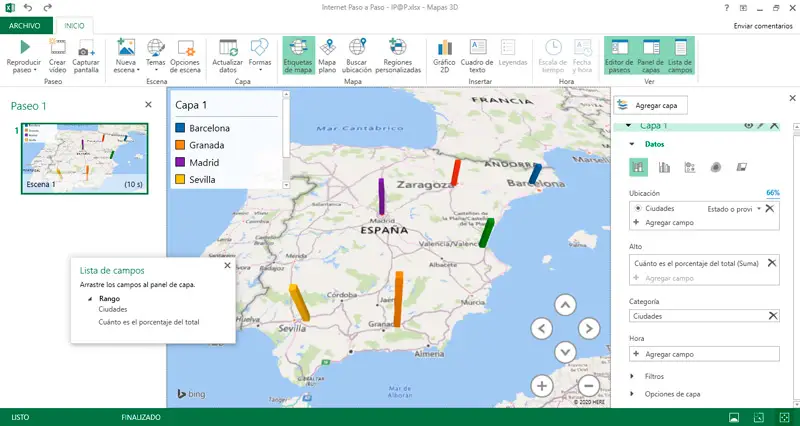The image size is (800, 426).
Task: Select 'Cuánto es el porcentaje del total' field
Action: (x=148, y=322)
